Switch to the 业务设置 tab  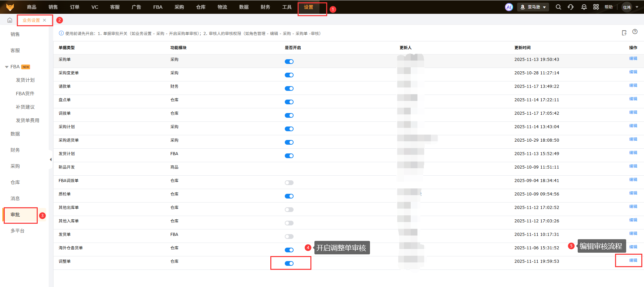click(31, 20)
